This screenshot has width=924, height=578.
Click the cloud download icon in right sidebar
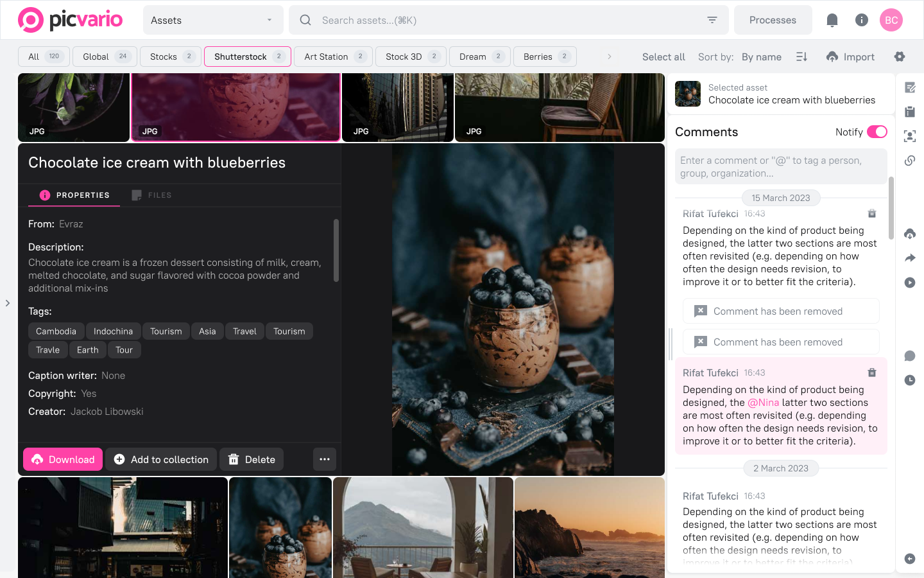pyautogui.click(x=909, y=234)
